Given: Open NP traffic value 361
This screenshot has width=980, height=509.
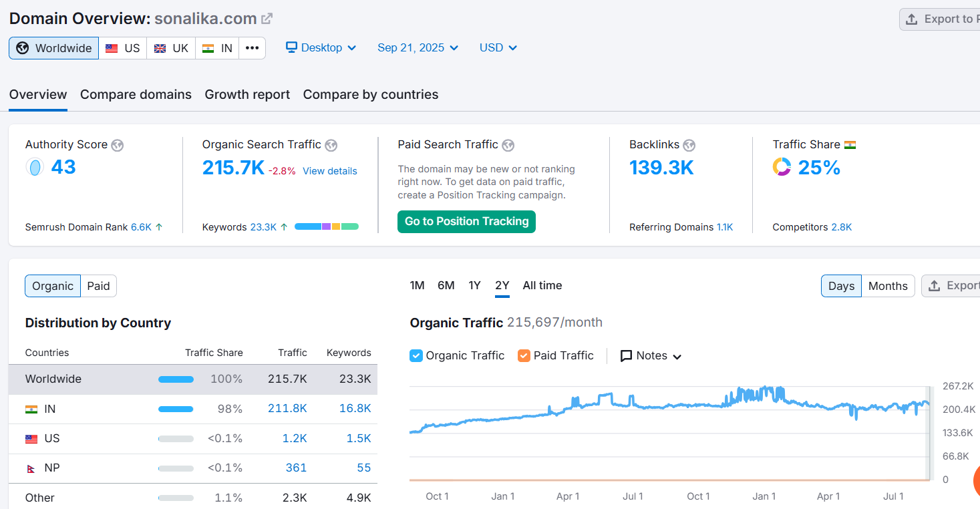Looking at the screenshot, I should coord(296,468).
